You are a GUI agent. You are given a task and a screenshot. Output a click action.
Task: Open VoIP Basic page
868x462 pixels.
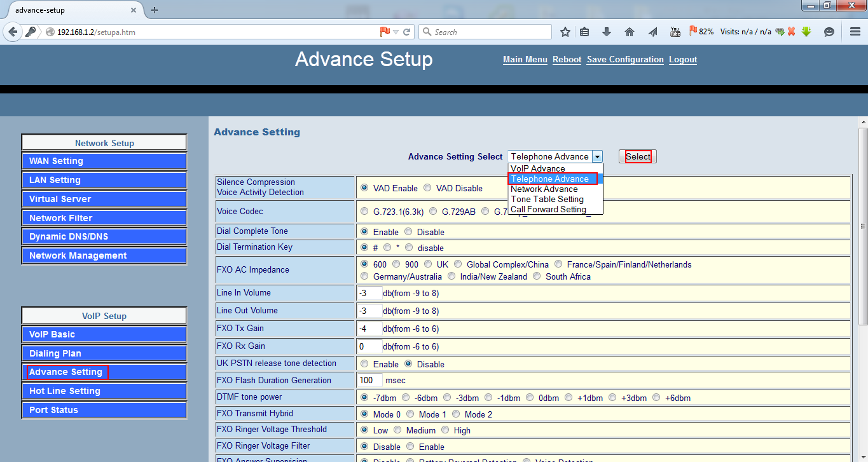coord(104,334)
